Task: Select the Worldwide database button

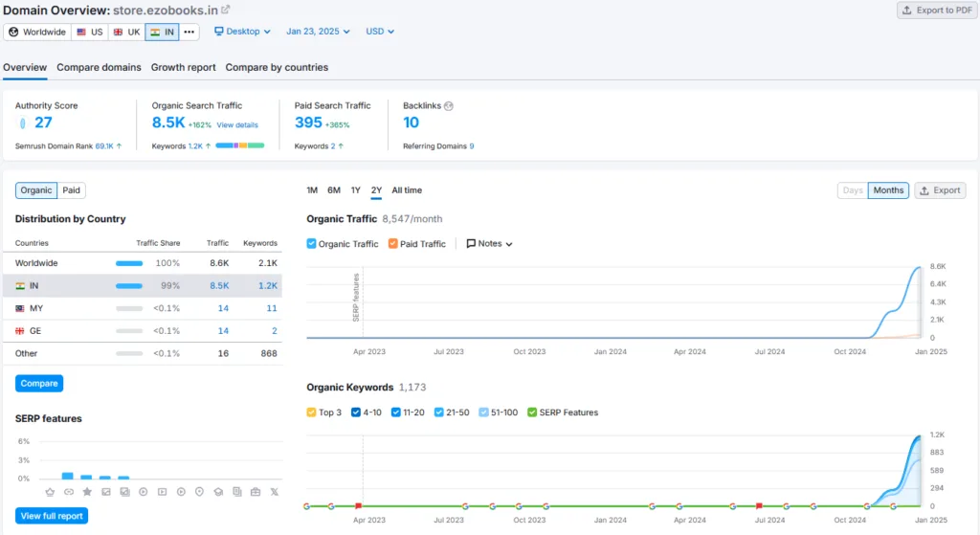Action: tap(37, 32)
